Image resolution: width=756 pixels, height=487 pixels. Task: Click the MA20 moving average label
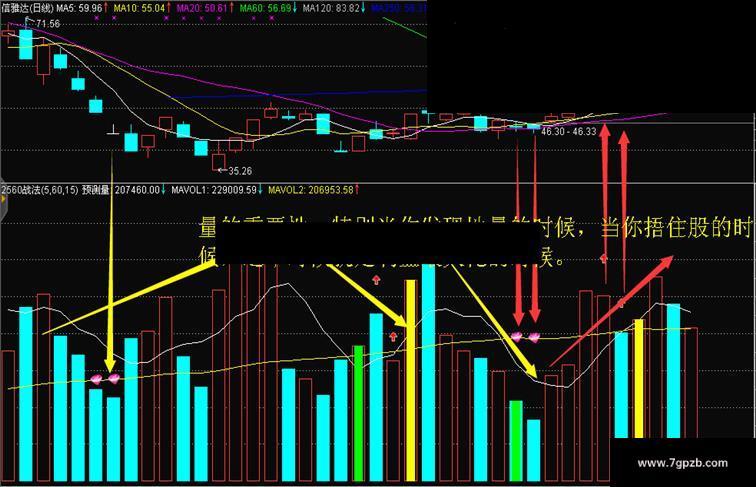tap(202, 8)
